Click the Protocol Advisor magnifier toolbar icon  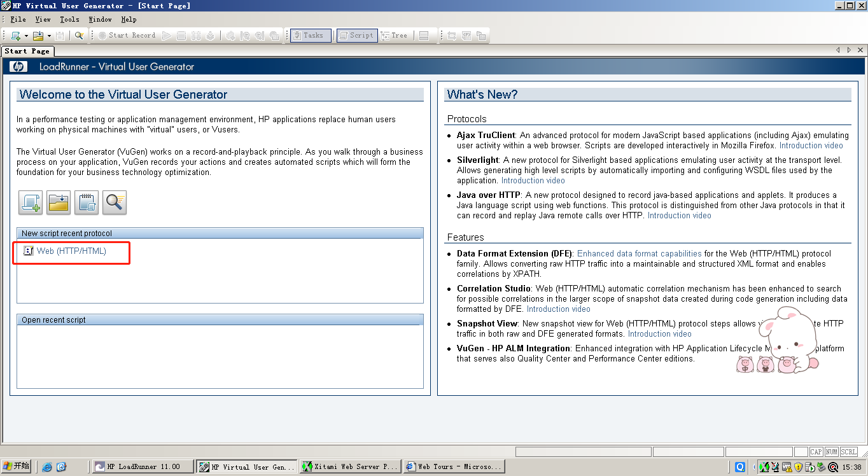[x=79, y=36]
